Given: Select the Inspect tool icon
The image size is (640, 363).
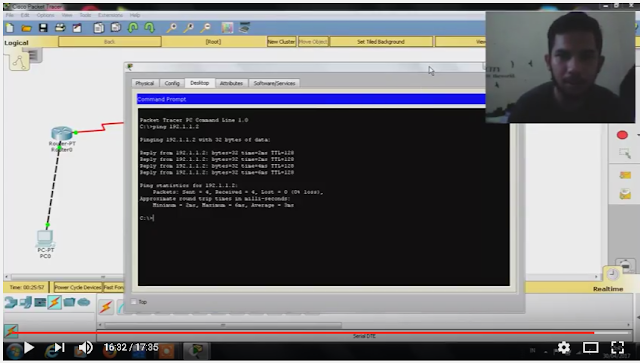Looking at the screenshot, I should click(624, 154).
